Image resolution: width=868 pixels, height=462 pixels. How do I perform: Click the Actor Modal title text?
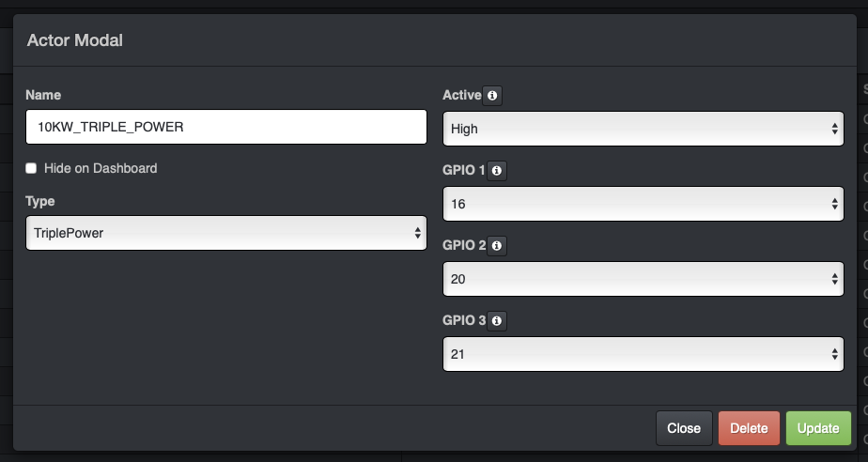click(75, 40)
